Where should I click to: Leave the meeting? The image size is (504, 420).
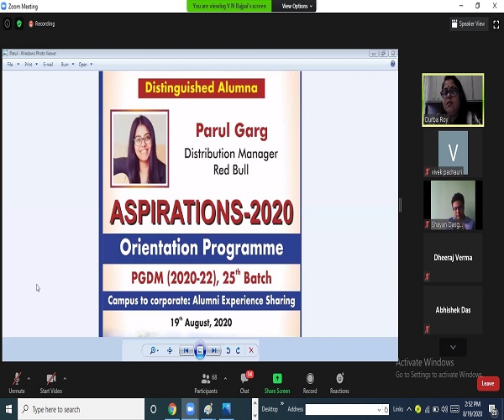pyautogui.click(x=487, y=383)
